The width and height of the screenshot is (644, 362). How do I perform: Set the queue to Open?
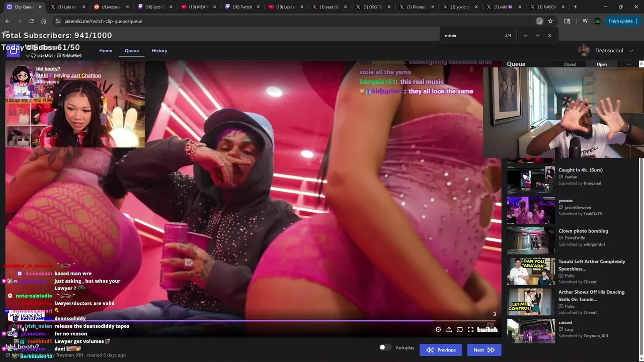602,64
